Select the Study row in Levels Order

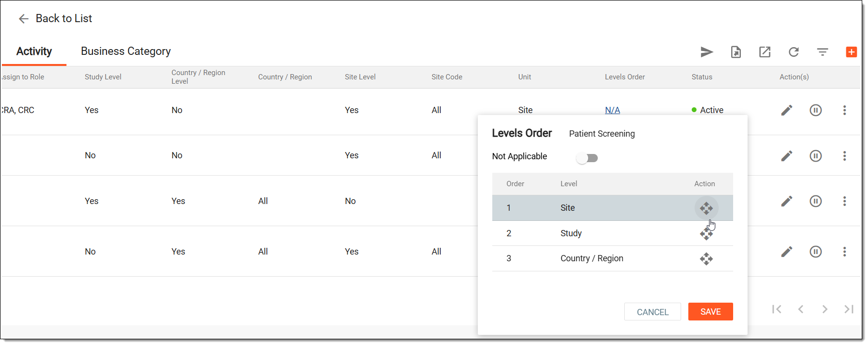coord(612,233)
